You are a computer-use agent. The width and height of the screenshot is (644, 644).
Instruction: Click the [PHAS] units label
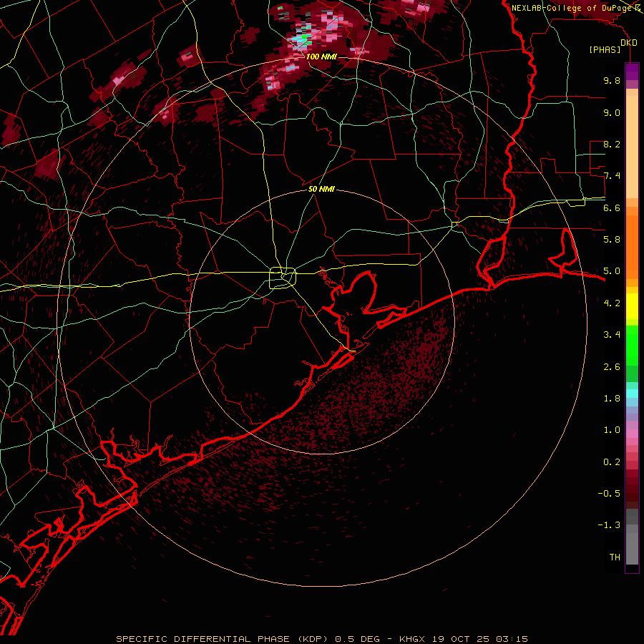[605, 49]
